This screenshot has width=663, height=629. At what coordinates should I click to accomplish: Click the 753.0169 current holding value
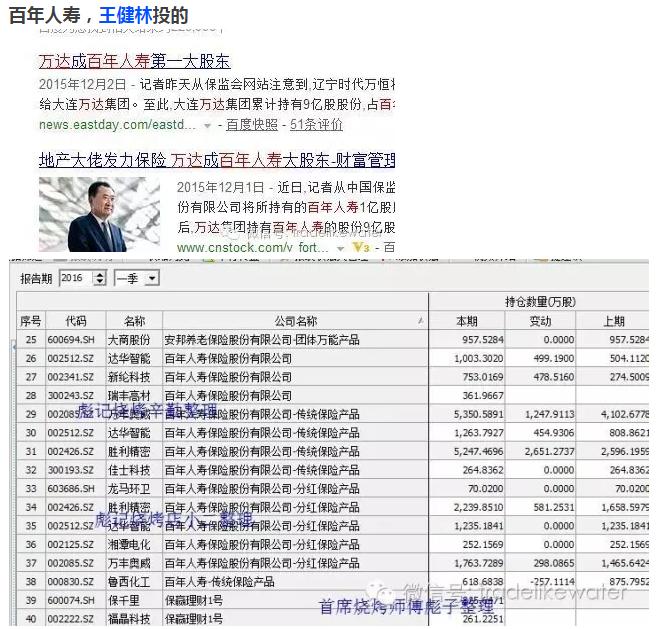point(483,377)
